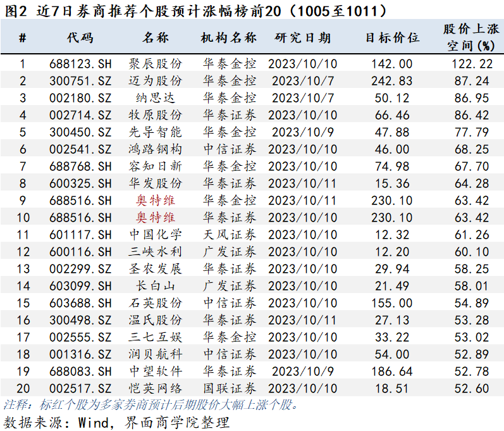Click the stock name 鸿路钢构
504x431 pixels.
coord(156,149)
